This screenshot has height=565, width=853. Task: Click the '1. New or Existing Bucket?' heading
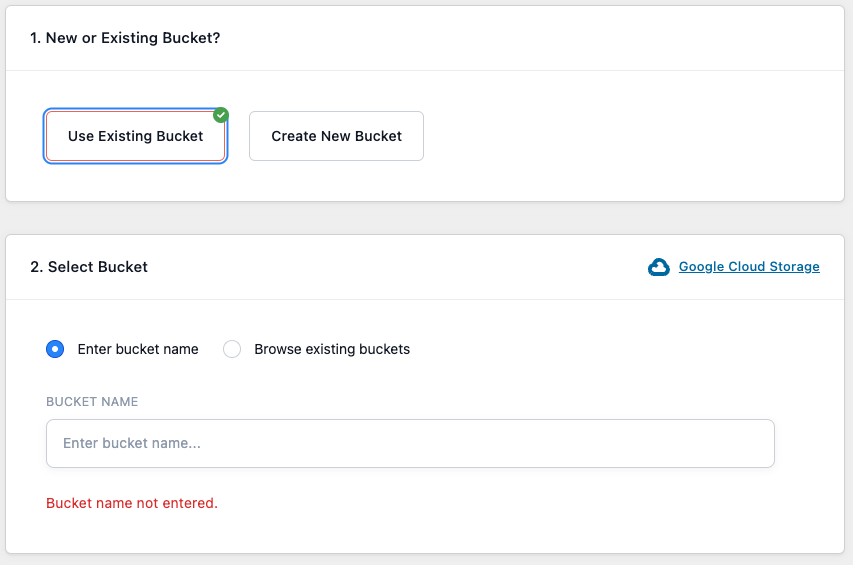pyautogui.click(x=125, y=38)
